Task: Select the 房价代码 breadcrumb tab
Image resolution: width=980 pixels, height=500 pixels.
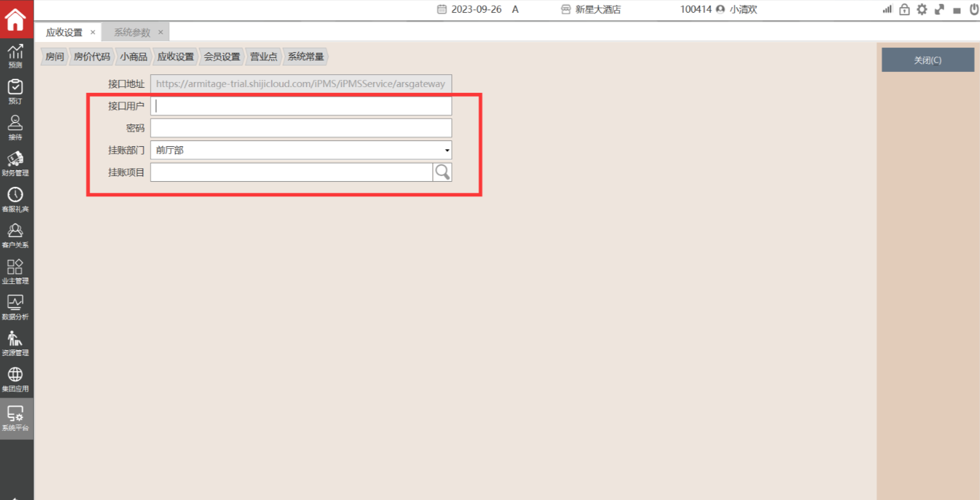Action: [x=92, y=57]
